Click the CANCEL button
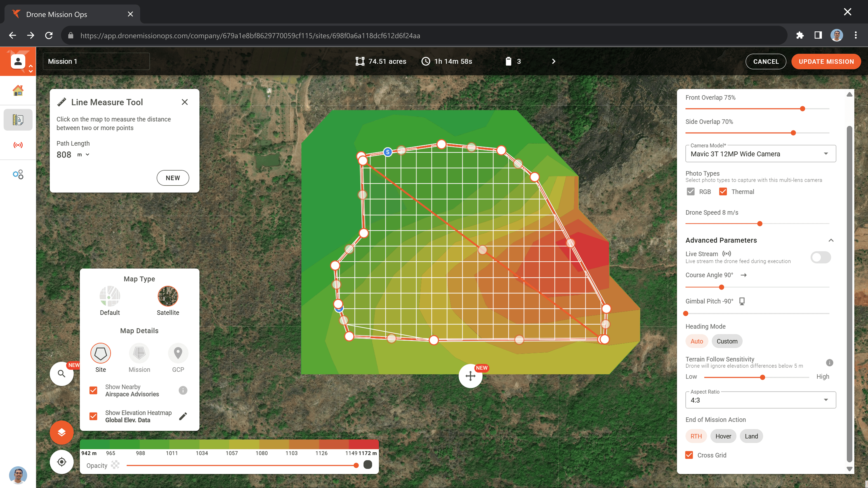868x488 pixels. click(766, 61)
